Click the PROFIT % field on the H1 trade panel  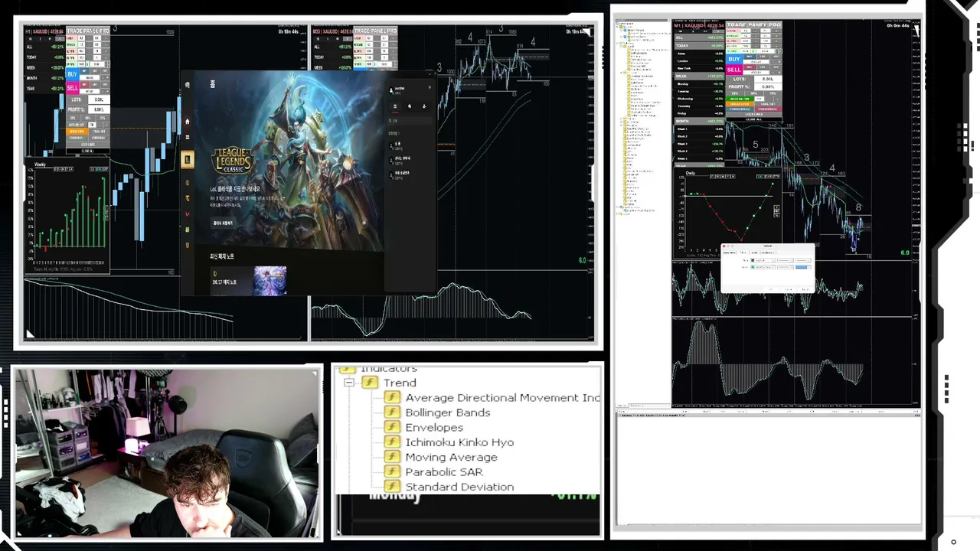point(98,109)
